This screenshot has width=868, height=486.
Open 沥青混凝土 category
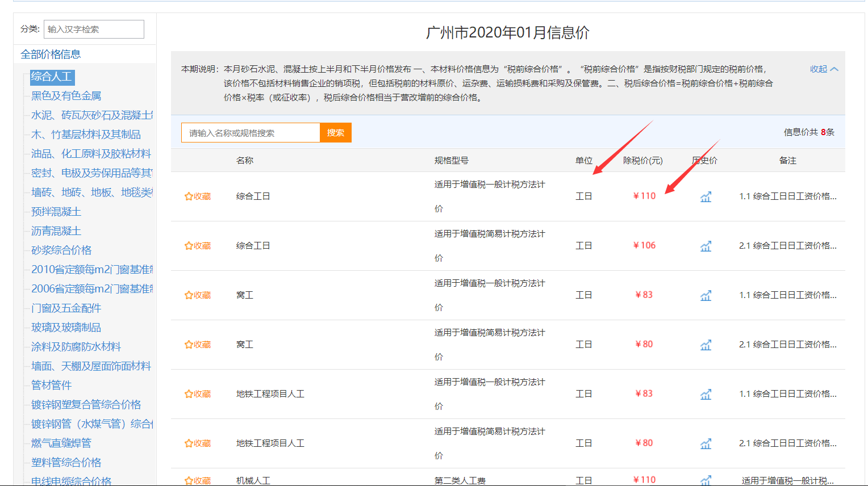[56, 231]
